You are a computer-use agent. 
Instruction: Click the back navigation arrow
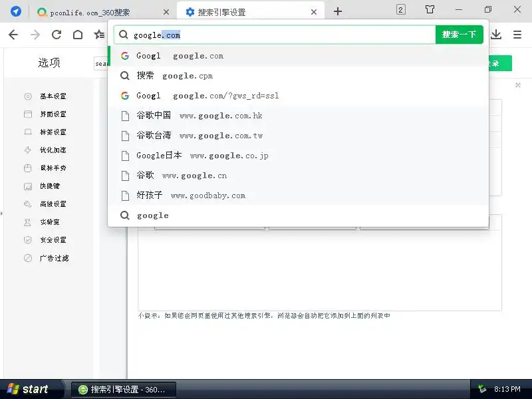click(13, 35)
